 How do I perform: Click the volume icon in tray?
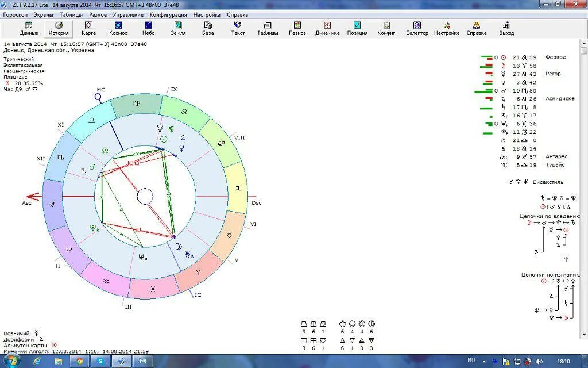[x=540, y=362]
